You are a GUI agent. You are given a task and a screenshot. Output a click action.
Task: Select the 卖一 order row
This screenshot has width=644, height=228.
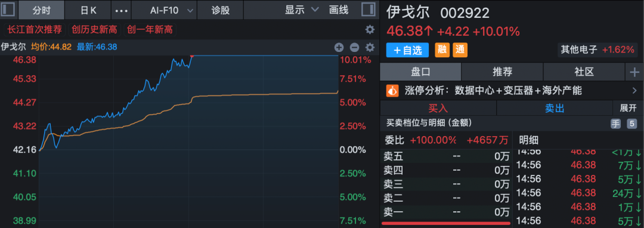(447, 212)
